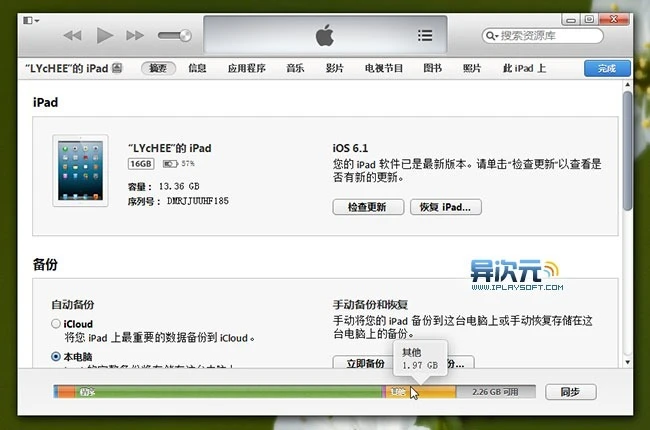The image size is (650, 430).
Task: Adjust the volume slider knob
Action: click(x=185, y=36)
